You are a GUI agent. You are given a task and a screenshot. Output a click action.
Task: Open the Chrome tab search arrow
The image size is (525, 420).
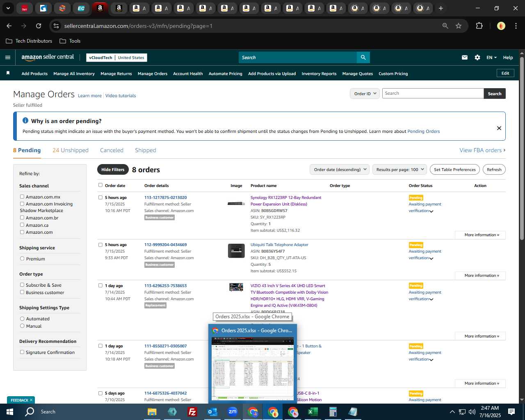8,8
